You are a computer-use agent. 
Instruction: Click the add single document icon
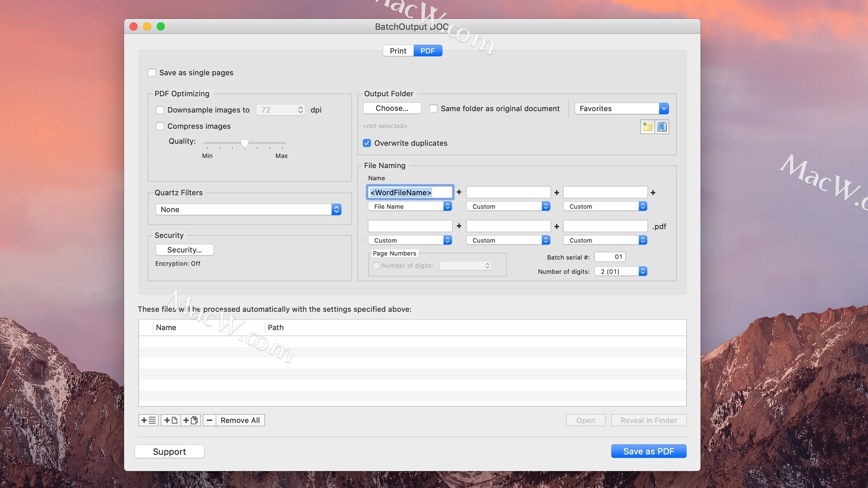pyautogui.click(x=170, y=420)
